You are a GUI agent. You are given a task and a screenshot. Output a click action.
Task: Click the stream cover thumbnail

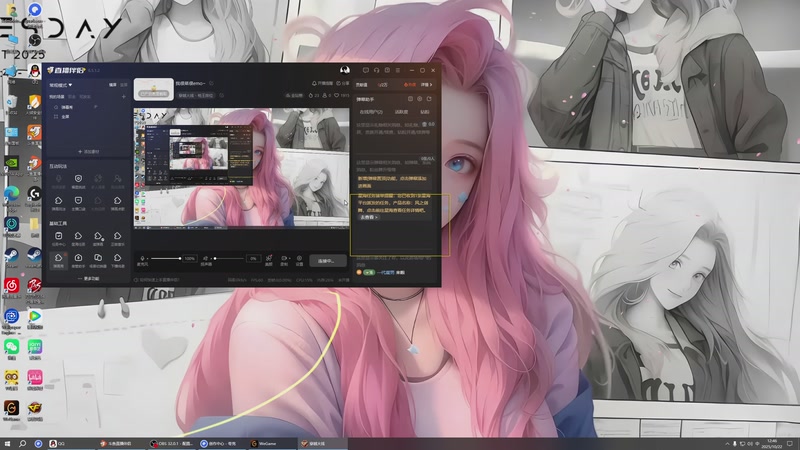[x=154, y=89]
